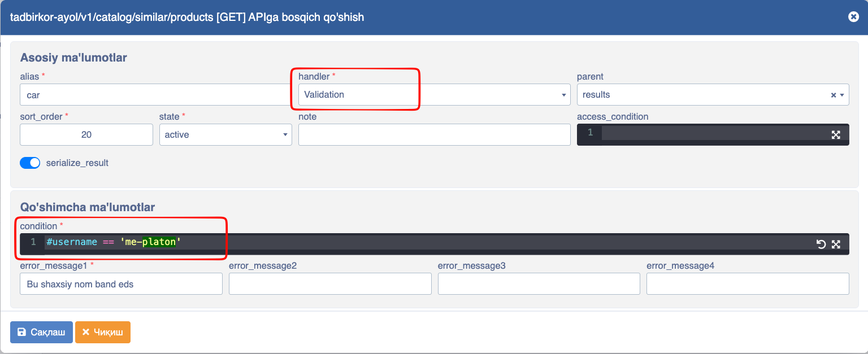868x354 pixels.
Task: Expand the access_condition editor to fullscreen
Action: point(836,134)
